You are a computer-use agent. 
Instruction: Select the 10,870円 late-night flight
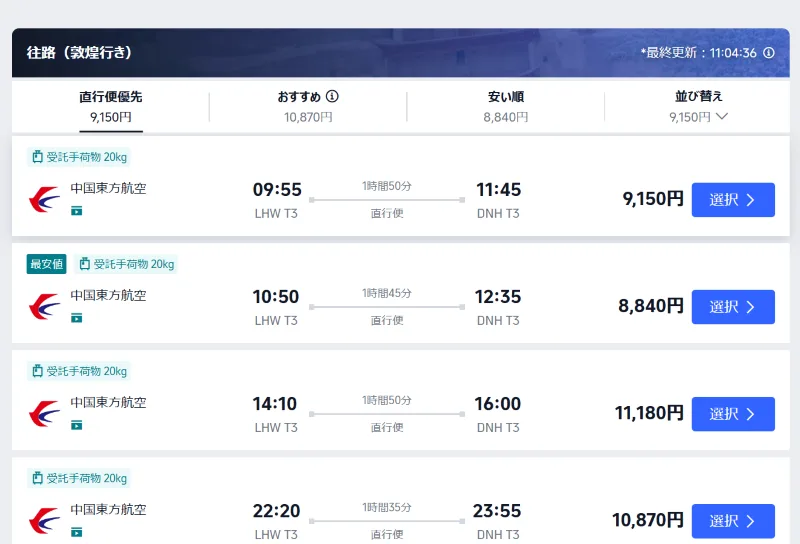click(x=733, y=521)
